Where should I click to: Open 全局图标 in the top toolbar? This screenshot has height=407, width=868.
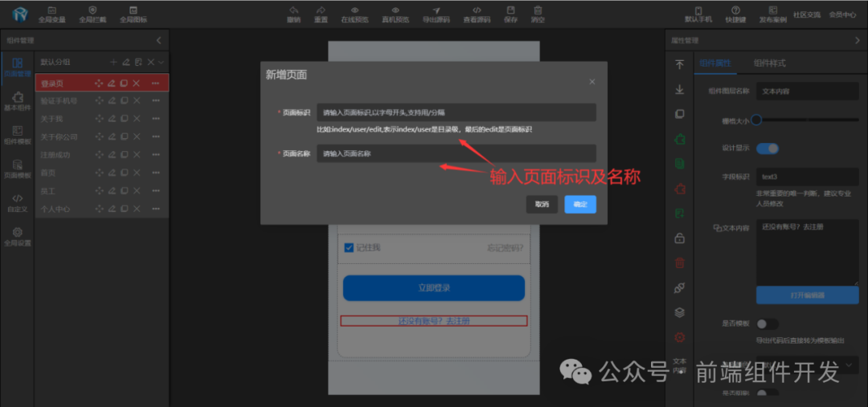tap(133, 14)
